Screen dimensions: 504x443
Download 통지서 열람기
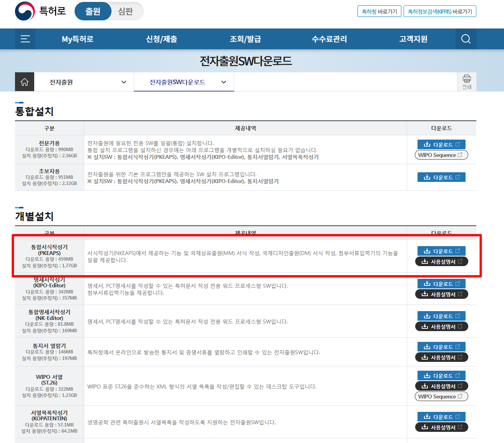[441, 347]
